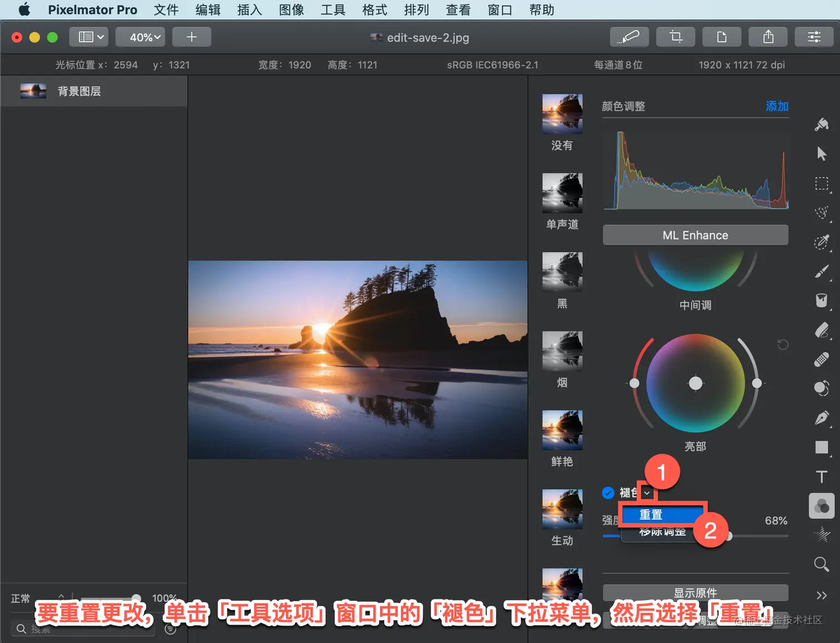Click the 中间调 color wheel
The image size is (840, 643).
(x=695, y=270)
